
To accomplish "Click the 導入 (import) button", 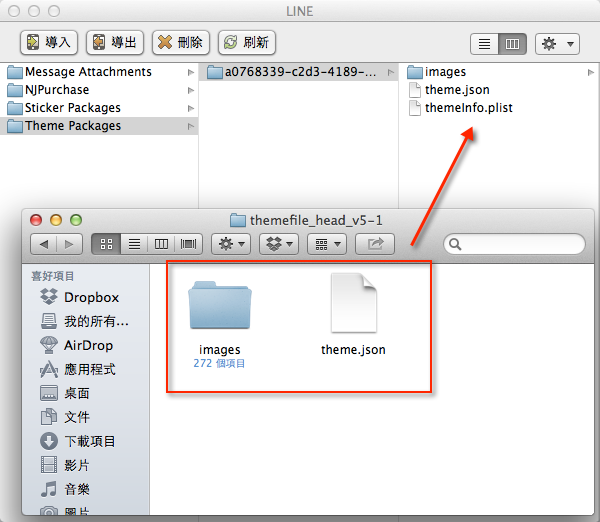I will point(49,42).
